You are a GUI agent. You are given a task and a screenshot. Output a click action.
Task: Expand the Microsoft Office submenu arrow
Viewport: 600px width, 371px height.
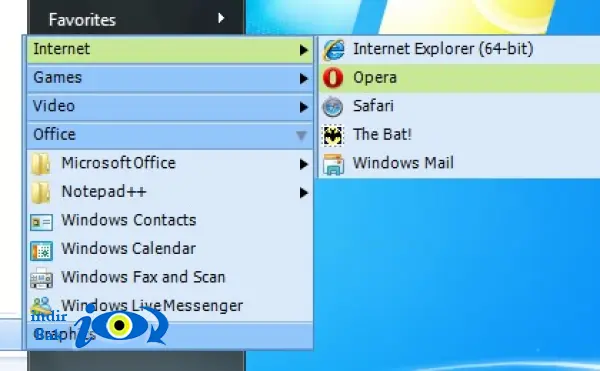(x=303, y=164)
